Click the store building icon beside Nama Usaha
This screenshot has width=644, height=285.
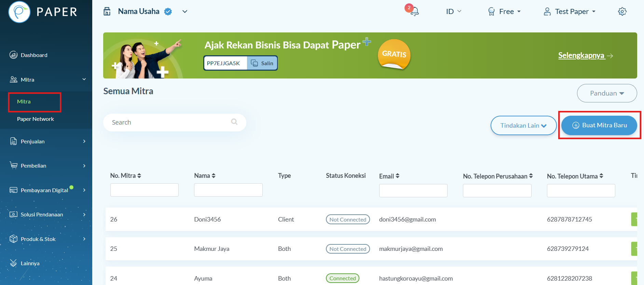(x=107, y=12)
